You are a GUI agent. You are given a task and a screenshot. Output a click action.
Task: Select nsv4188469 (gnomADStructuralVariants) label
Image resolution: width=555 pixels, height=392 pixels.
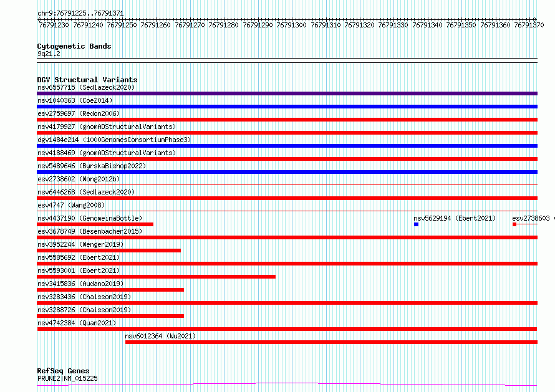pyautogui.click(x=107, y=153)
